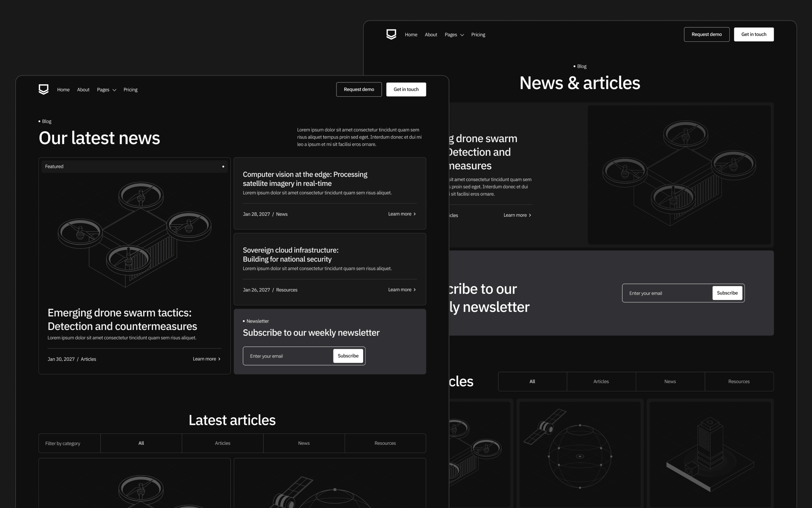
Task: Select the Resources filter tab in front window
Action: pos(385,443)
